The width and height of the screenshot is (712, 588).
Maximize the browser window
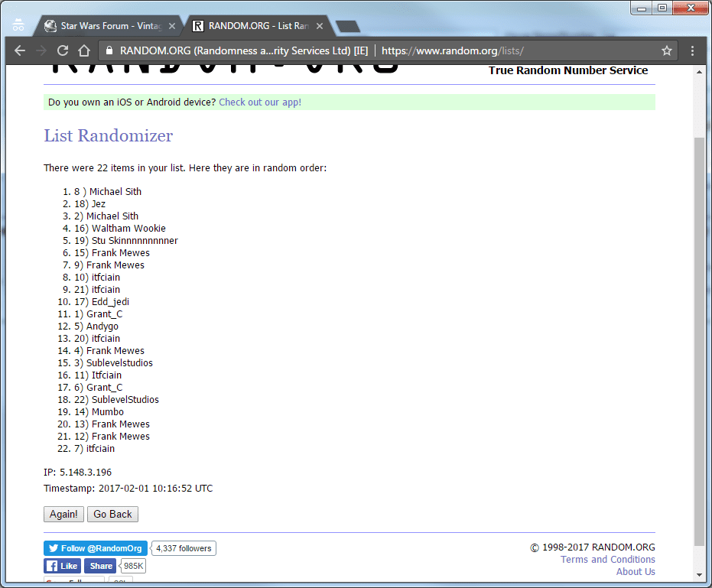coord(662,8)
